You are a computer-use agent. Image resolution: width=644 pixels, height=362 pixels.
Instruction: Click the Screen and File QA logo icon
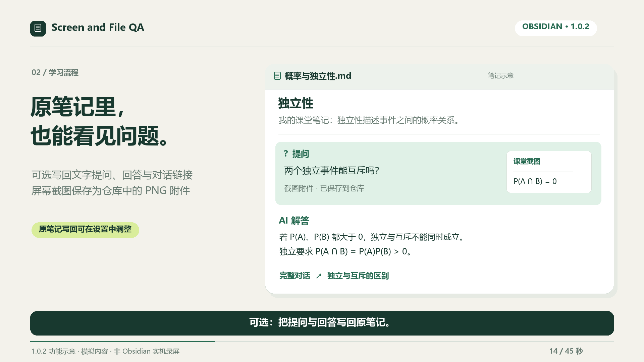tap(38, 28)
